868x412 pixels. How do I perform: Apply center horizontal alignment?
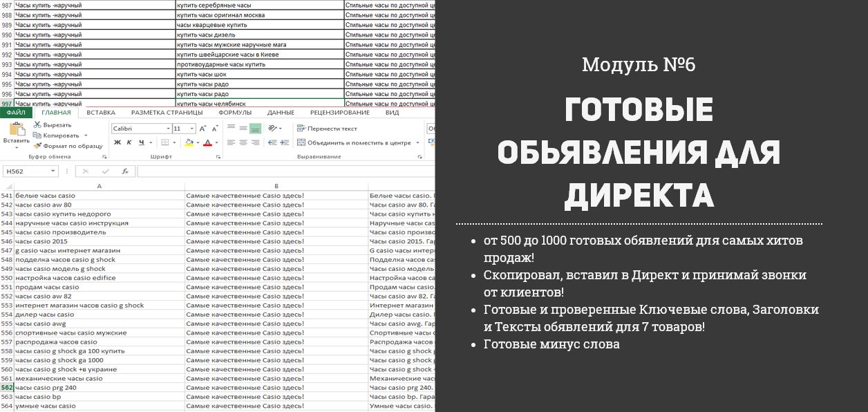pos(243,142)
